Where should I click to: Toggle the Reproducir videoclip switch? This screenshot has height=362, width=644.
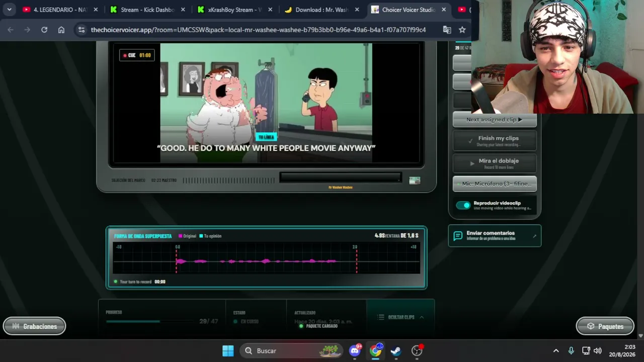(463, 205)
